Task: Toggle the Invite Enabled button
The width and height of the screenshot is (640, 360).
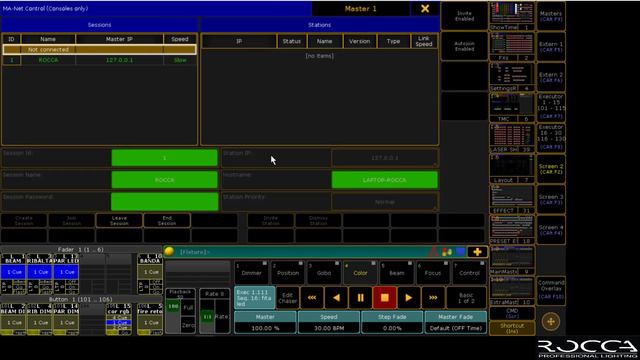Action: coord(464,16)
